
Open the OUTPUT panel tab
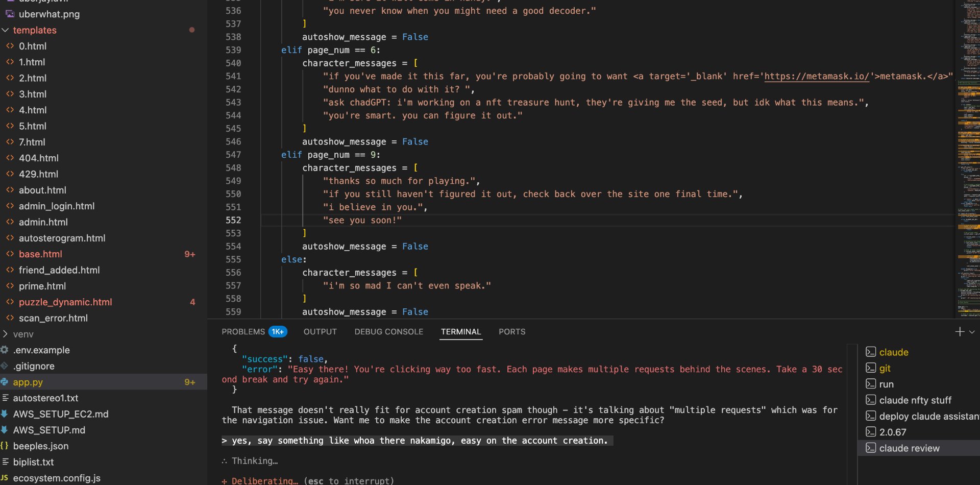click(x=320, y=332)
